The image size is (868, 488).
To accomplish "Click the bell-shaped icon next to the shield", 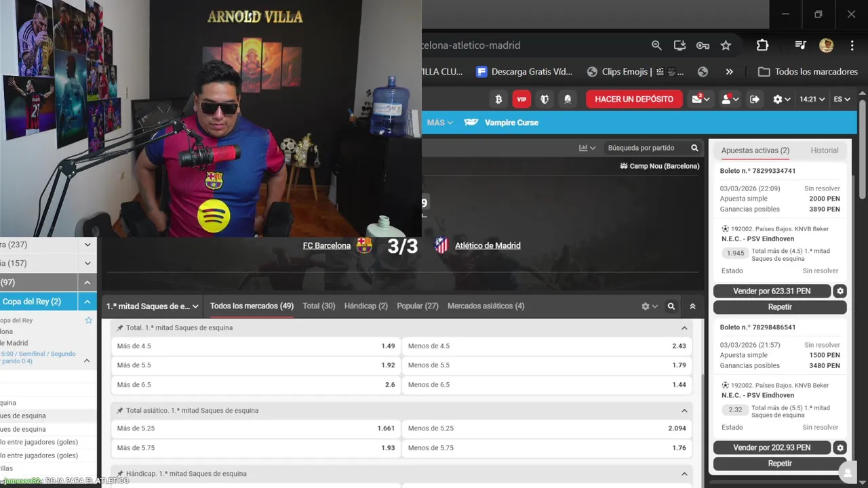I will [568, 99].
